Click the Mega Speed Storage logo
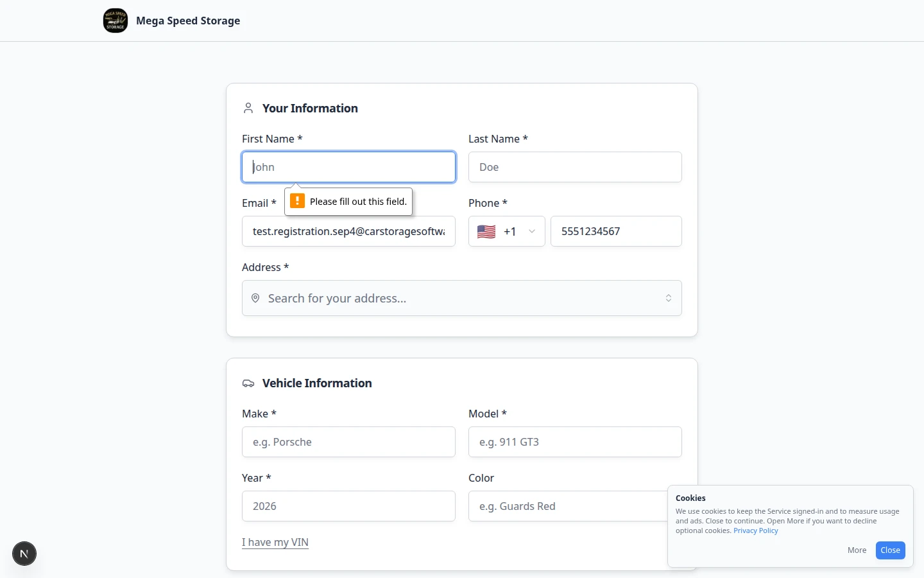This screenshot has height=578, width=924. [x=116, y=21]
